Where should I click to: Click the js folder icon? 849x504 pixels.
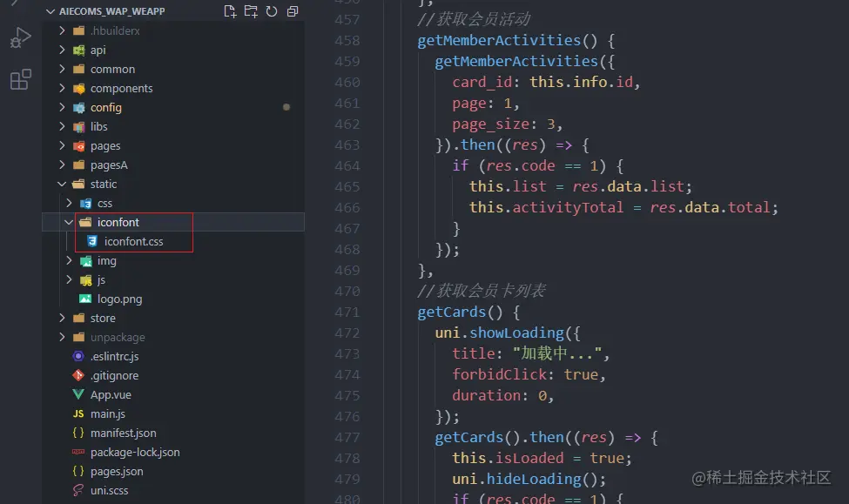(x=85, y=280)
